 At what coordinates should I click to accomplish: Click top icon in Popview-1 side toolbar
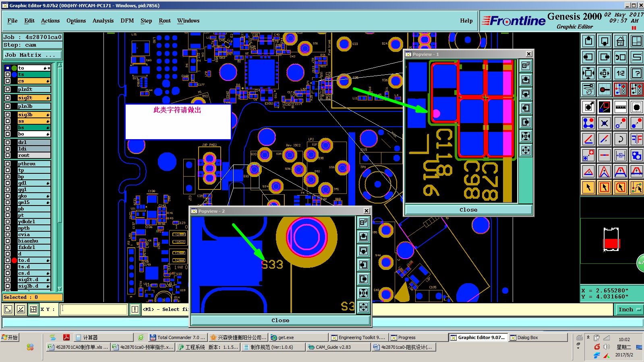pos(526,66)
